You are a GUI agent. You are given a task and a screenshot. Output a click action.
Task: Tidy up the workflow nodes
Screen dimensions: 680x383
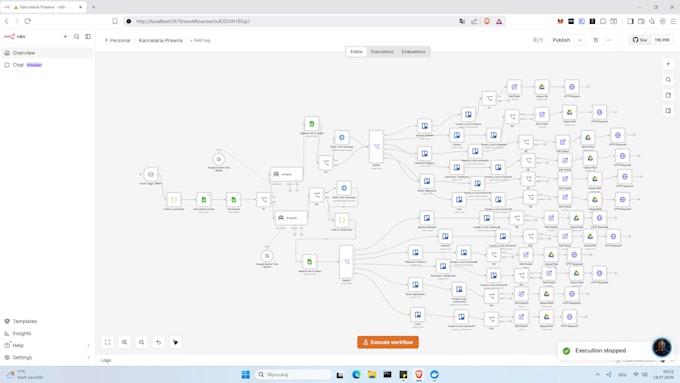(x=176, y=342)
